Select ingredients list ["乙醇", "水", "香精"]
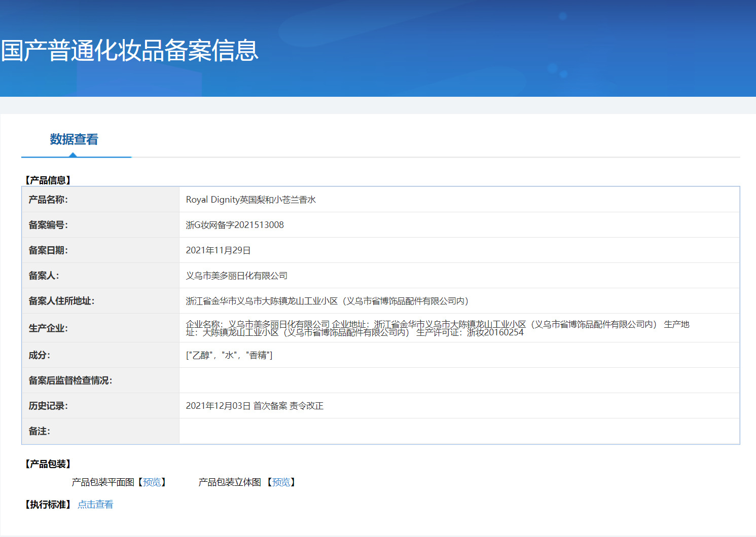The height and width of the screenshot is (537, 756). [x=229, y=355]
